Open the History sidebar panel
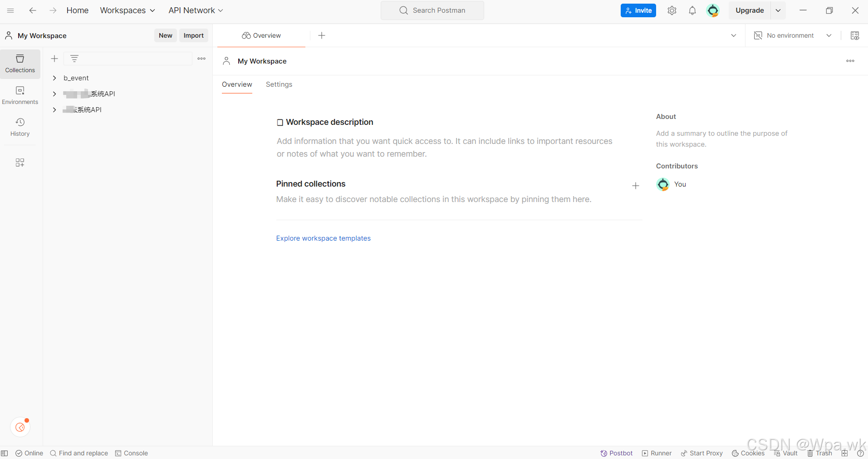868x459 pixels. coord(20,128)
